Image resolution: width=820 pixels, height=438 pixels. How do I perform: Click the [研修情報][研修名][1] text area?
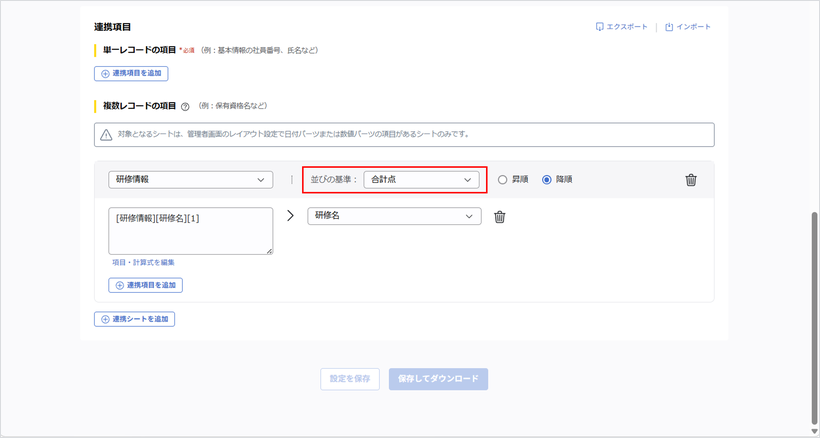[x=190, y=231]
